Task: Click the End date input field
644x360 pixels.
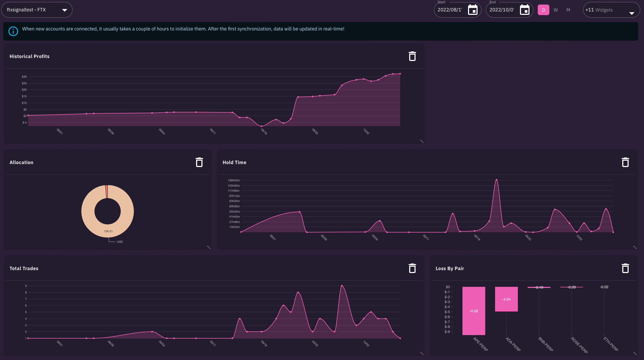Action: 502,10
